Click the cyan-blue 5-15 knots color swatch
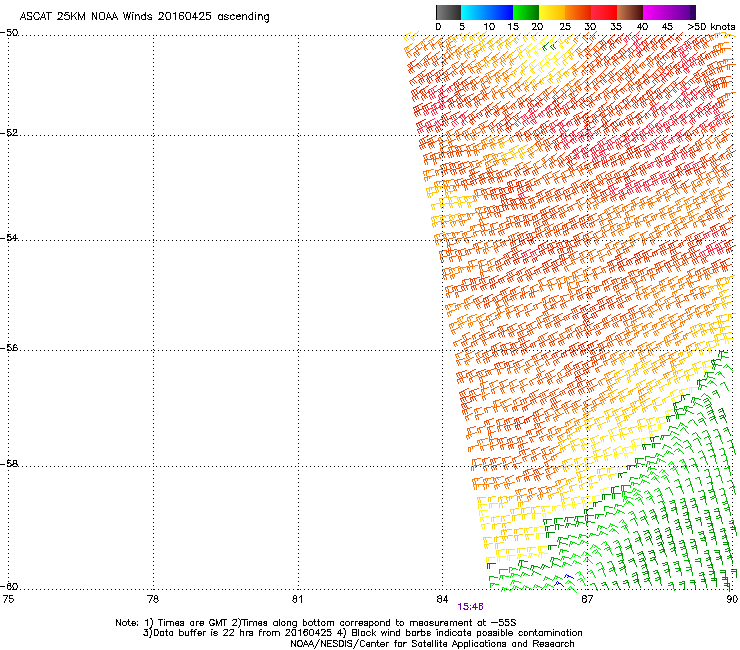Screen dimensions: 740x650 tap(487, 12)
